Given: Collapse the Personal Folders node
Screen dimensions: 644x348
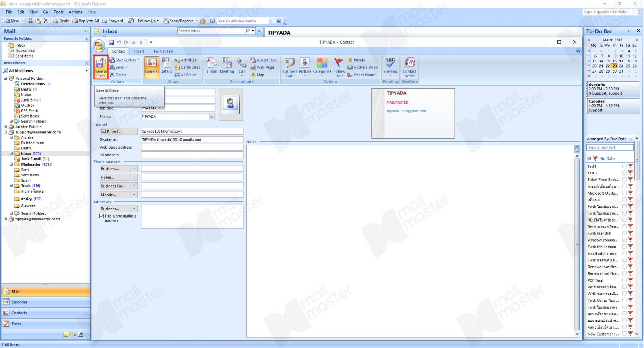Looking at the screenshot, I should click(x=6, y=78).
